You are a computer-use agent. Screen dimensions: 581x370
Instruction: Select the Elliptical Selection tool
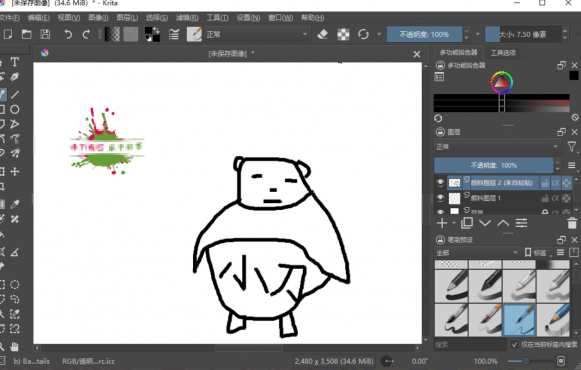(14, 284)
